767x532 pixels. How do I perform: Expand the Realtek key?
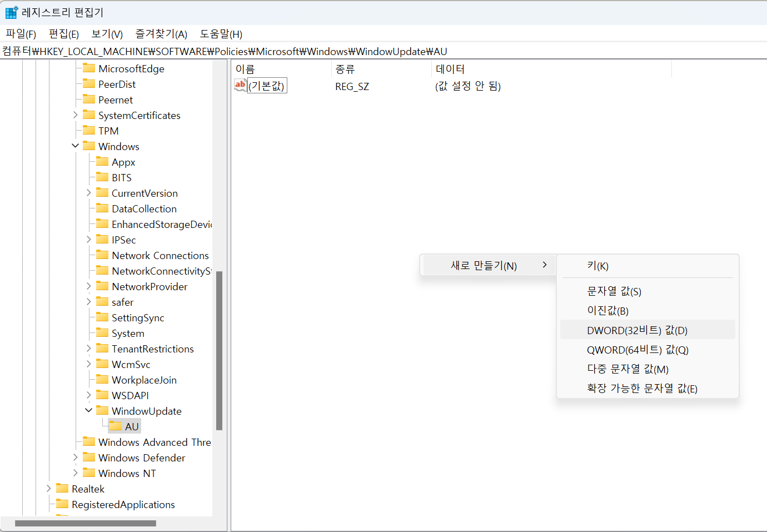(48, 489)
